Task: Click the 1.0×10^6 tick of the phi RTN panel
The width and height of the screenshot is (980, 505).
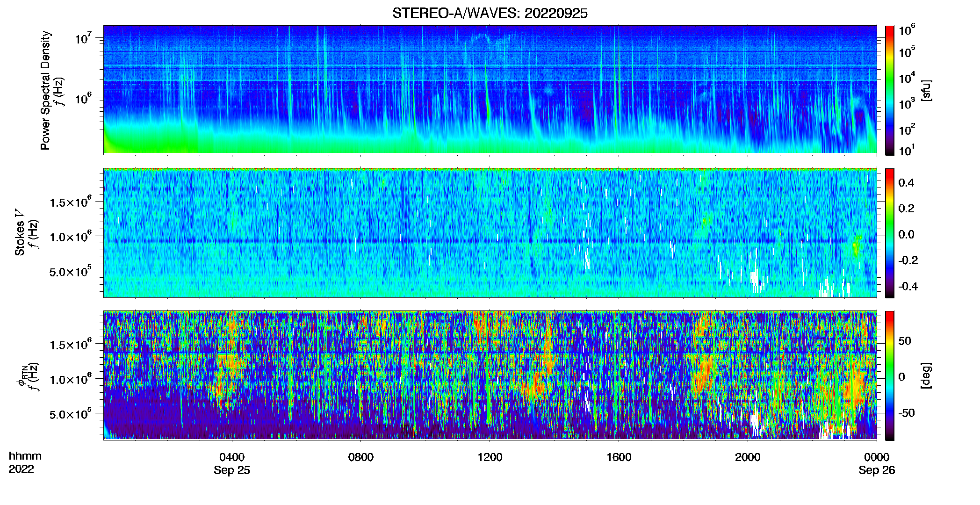Action: point(71,379)
